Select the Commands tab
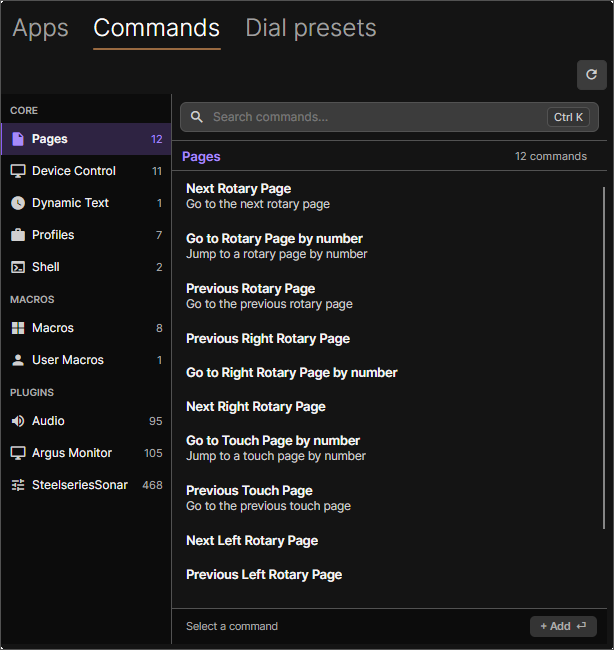Image resolution: width=614 pixels, height=650 pixels. (x=156, y=28)
